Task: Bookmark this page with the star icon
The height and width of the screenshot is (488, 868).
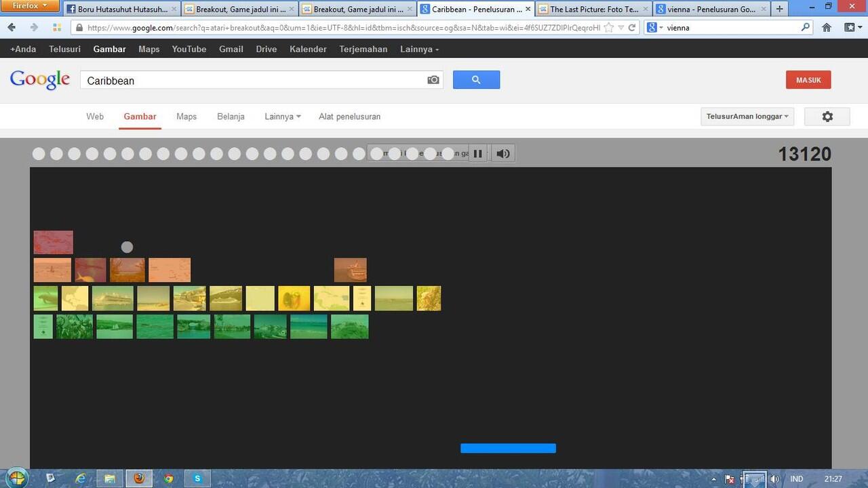Action: pyautogui.click(x=609, y=28)
